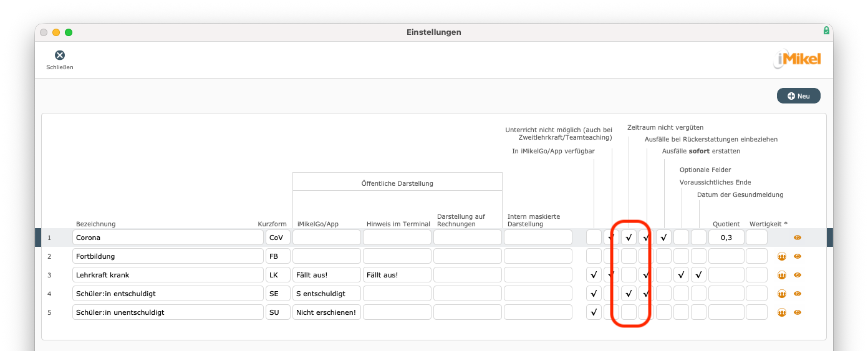The height and width of the screenshot is (351, 868).
Task: Check Ausfälle sofort erstatten for Schüler:in unentschuldigt
Action: point(663,312)
